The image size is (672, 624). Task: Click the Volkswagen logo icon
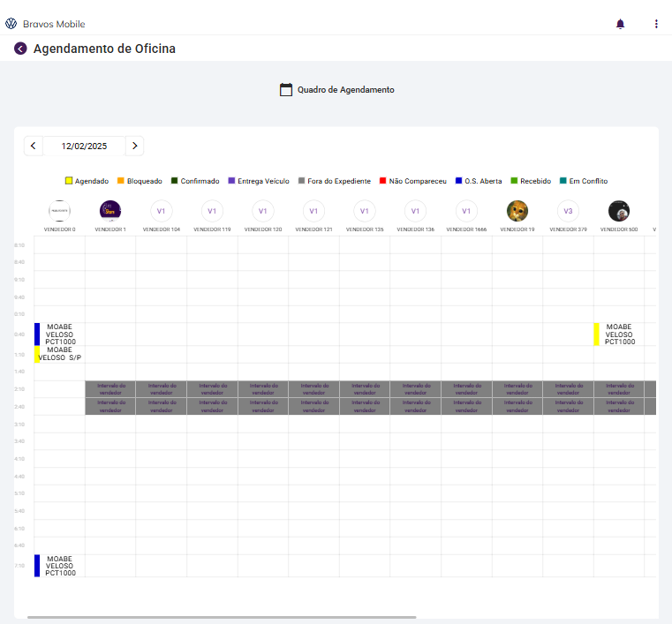coord(11,24)
